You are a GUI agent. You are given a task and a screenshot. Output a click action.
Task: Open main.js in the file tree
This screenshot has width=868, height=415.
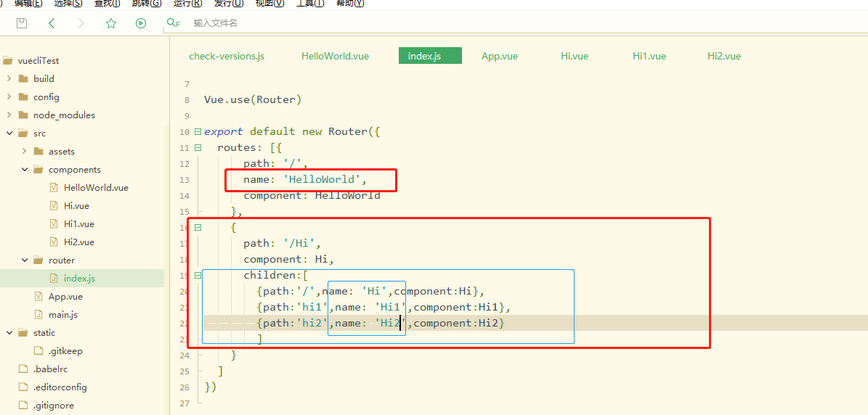click(63, 314)
